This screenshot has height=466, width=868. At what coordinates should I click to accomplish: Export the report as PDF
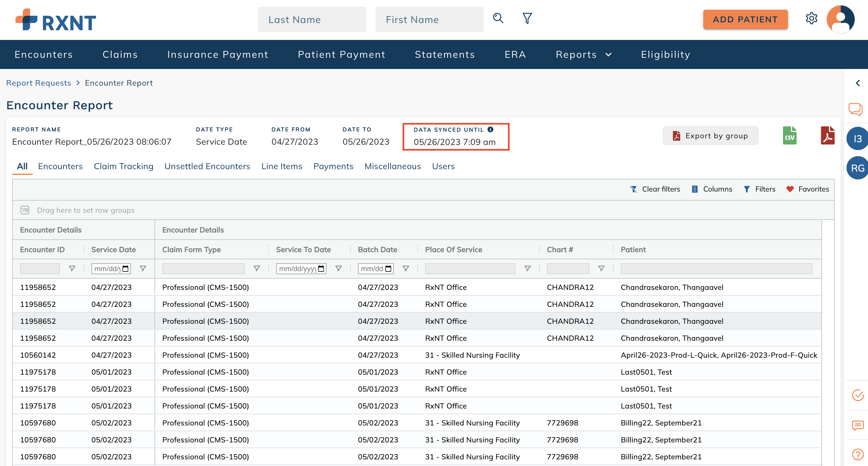(829, 136)
